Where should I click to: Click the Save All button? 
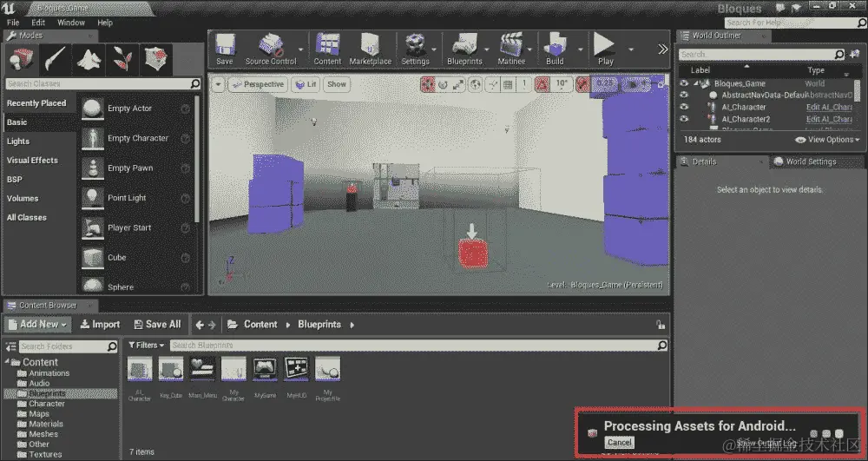coord(157,325)
